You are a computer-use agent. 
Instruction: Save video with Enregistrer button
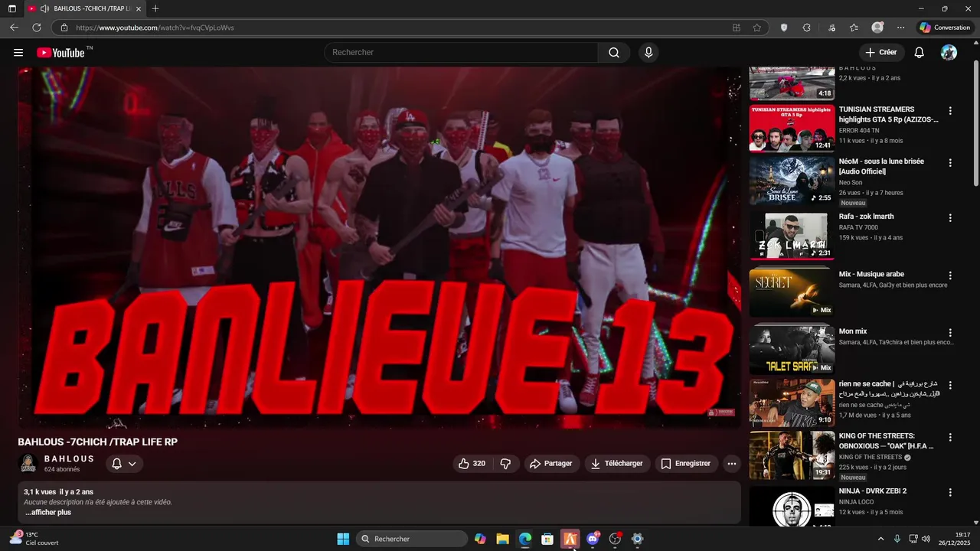coord(686,464)
